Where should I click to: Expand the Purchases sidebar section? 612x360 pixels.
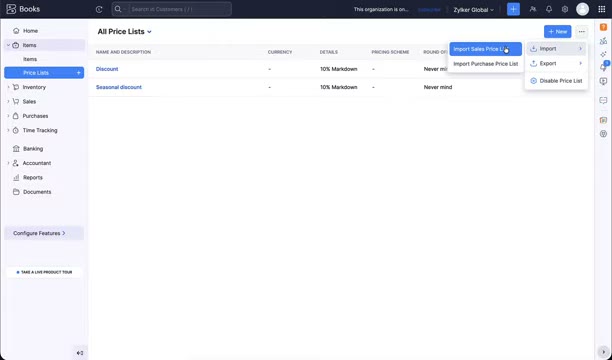[x=8, y=116]
